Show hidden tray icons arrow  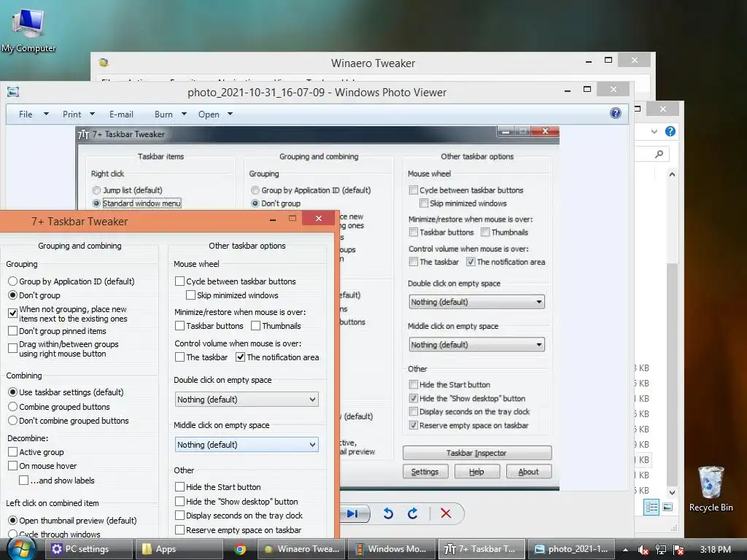coord(625,550)
